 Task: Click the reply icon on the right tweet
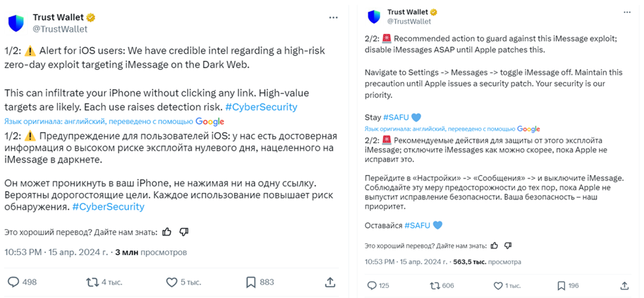[x=371, y=285]
